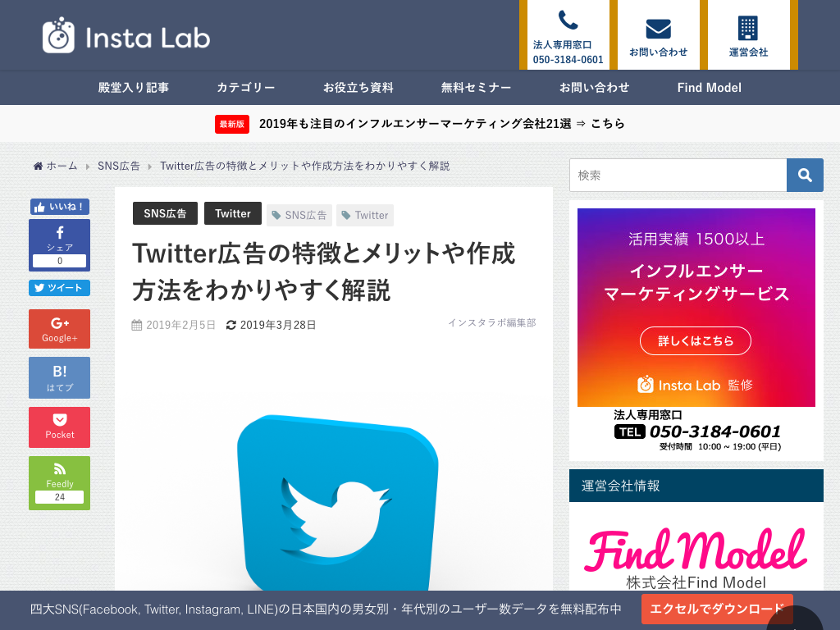Viewport: 840px width, 630px height.
Task: Open 無料セミナー menu
Action: coord(477,87)
